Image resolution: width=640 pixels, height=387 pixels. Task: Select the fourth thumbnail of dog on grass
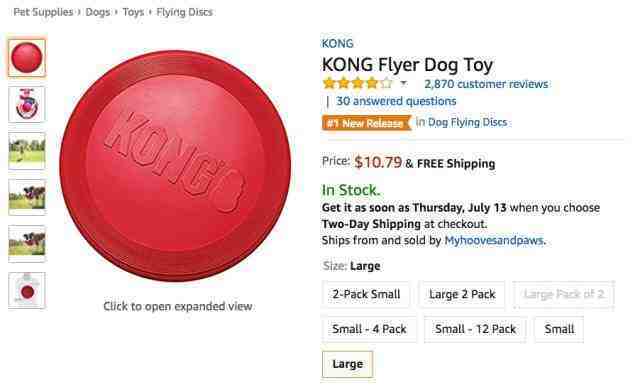tap(27, 197)
